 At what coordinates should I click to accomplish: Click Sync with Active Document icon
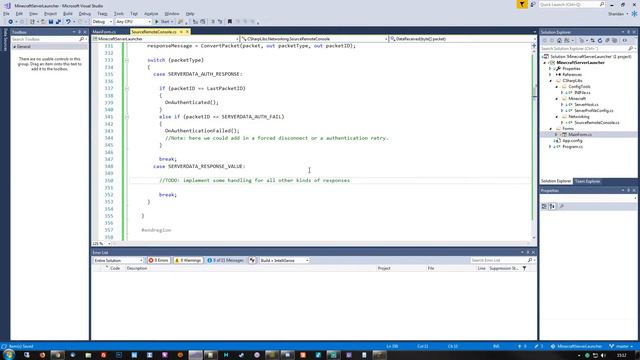click(592, 40)
